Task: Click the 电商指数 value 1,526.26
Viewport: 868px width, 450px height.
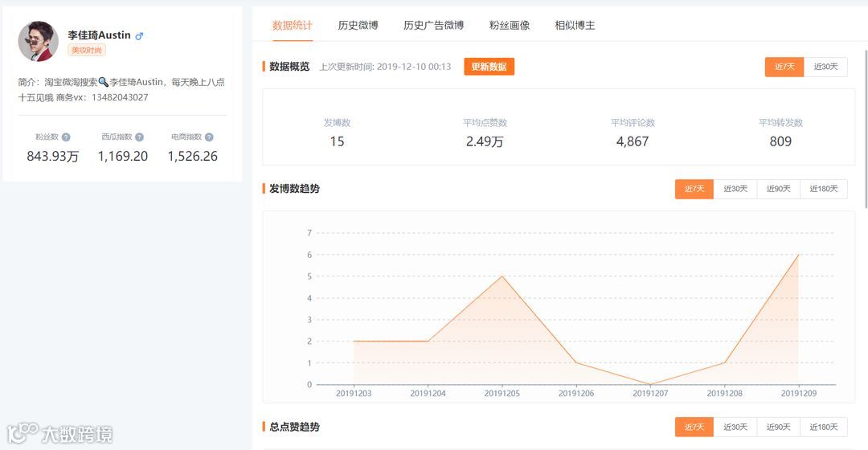Action: [193, 157]
